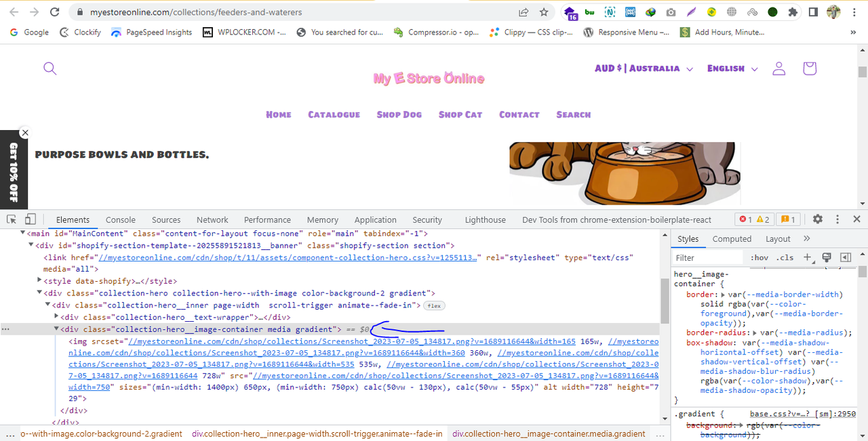Viewport: 868px width, 441px height.
Task: Expand the style data-shopify node
Action: 40,280
